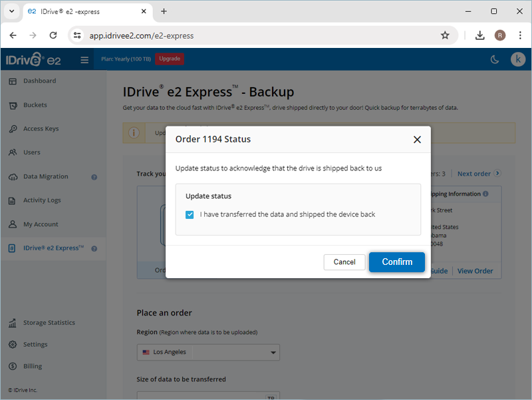
Task: Go back in the browser
Action: 13,35
